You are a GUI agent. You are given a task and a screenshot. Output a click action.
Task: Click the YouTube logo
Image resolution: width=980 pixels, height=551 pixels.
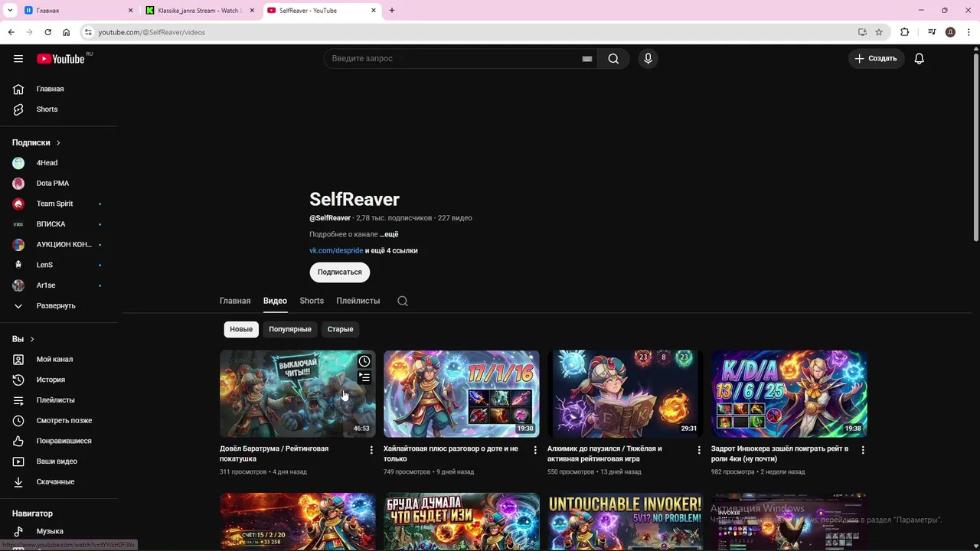coord(60,59)
